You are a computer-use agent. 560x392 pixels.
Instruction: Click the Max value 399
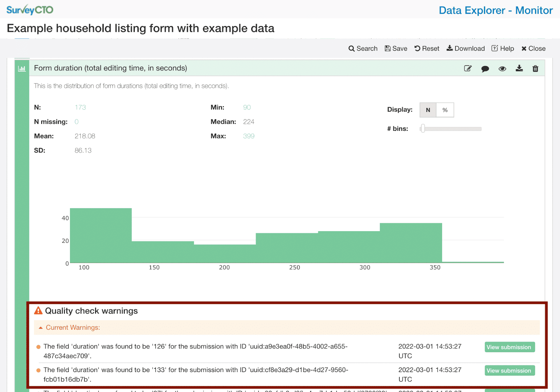[x=248, y=136]
